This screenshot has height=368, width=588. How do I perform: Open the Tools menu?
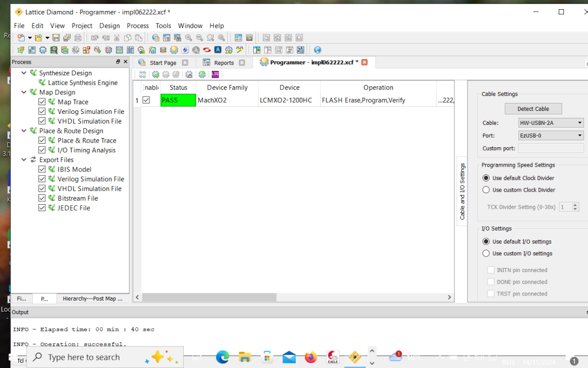click(163, 25)
